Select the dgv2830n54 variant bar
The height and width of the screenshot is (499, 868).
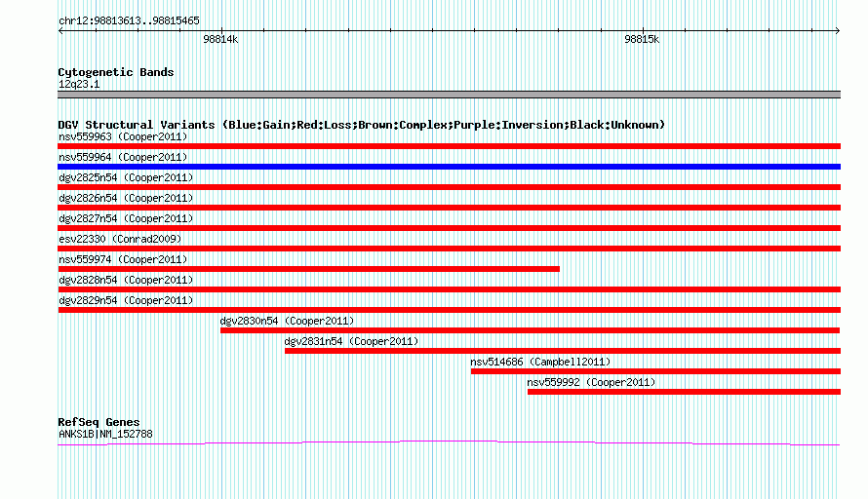[531, 330]
